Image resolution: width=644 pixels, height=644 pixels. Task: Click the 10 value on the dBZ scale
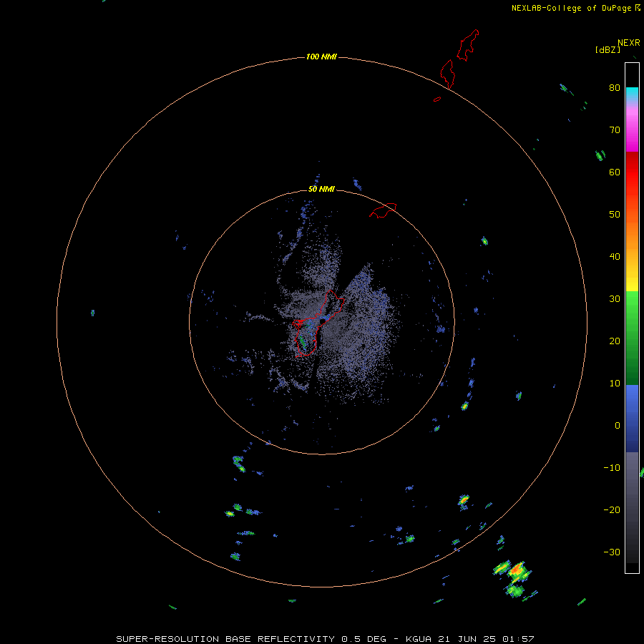pos(615,384)
